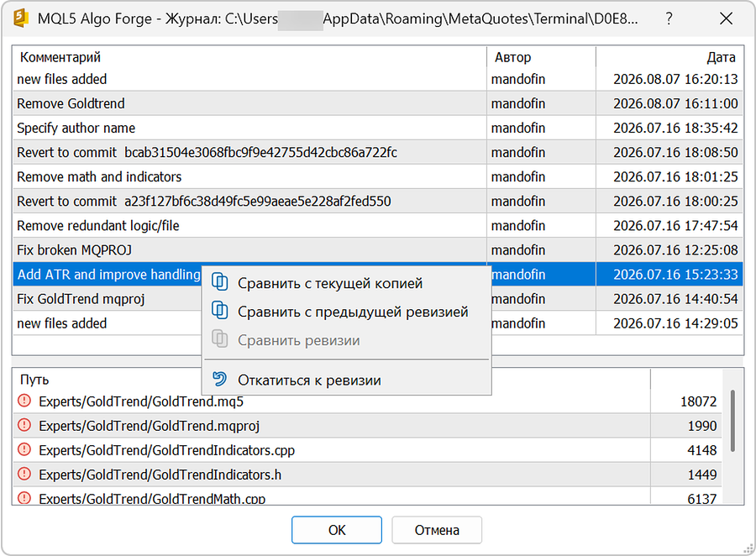
Task: Click the revert to revision arrow icon
Action: point(220,379)
